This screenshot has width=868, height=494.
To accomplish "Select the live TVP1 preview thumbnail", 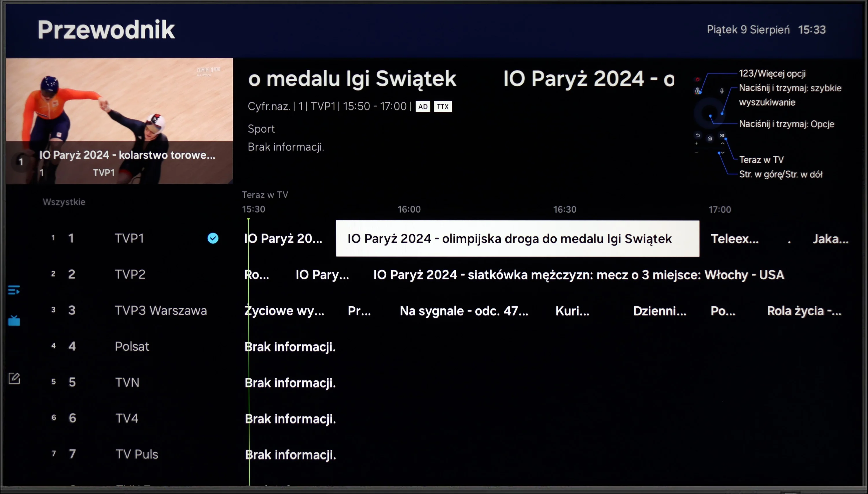I will point(119,121).
